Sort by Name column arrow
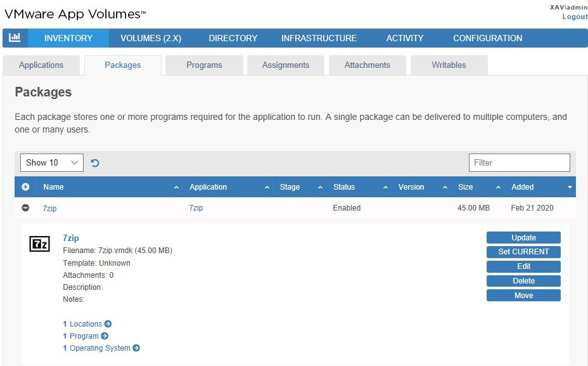The height and width of the screenshot is (366, 588). (x=176, y=187)
